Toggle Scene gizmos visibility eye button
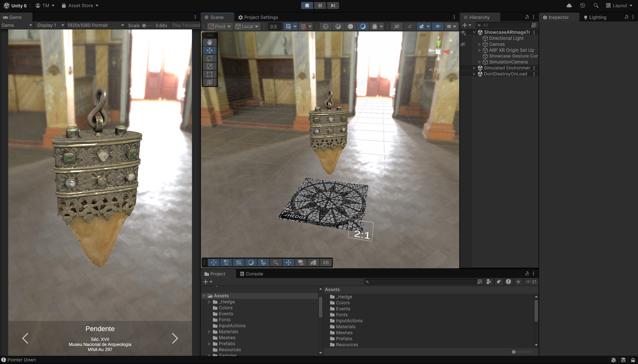This screenshot has width=638, height=364. point(438,26)
